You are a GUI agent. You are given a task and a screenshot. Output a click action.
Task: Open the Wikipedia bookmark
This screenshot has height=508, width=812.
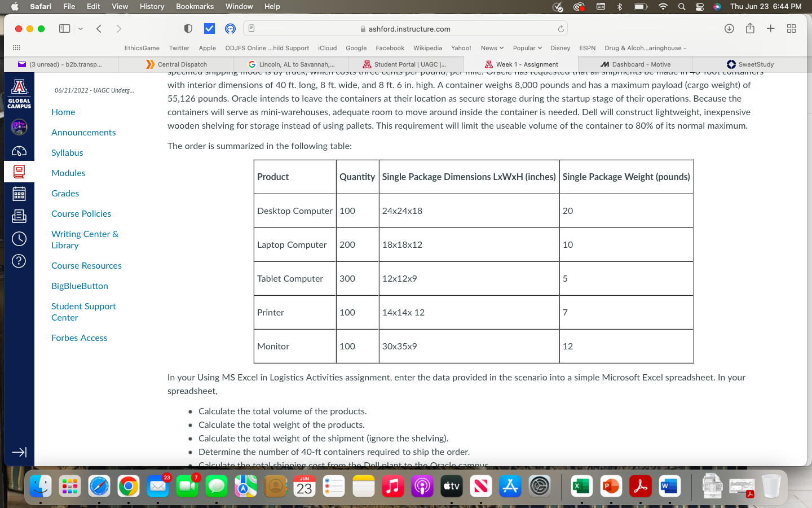pos(427,48)
